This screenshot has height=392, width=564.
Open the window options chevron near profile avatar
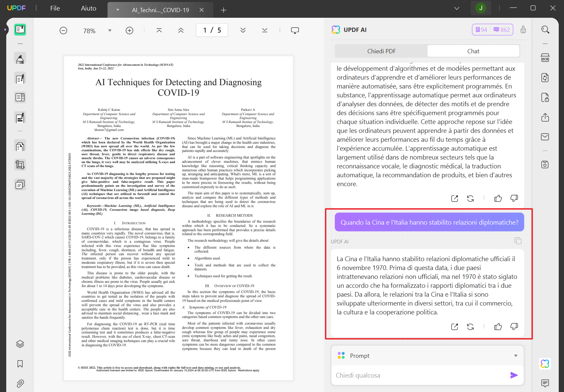[456, 8]
